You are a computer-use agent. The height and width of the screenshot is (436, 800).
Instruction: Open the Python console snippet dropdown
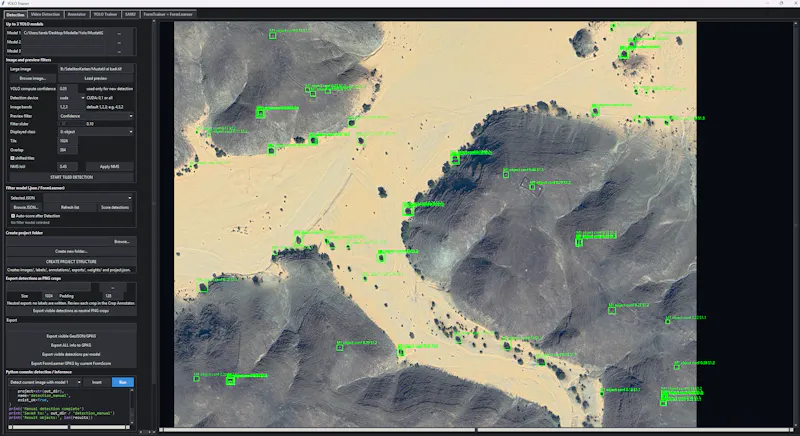point(45,382)
